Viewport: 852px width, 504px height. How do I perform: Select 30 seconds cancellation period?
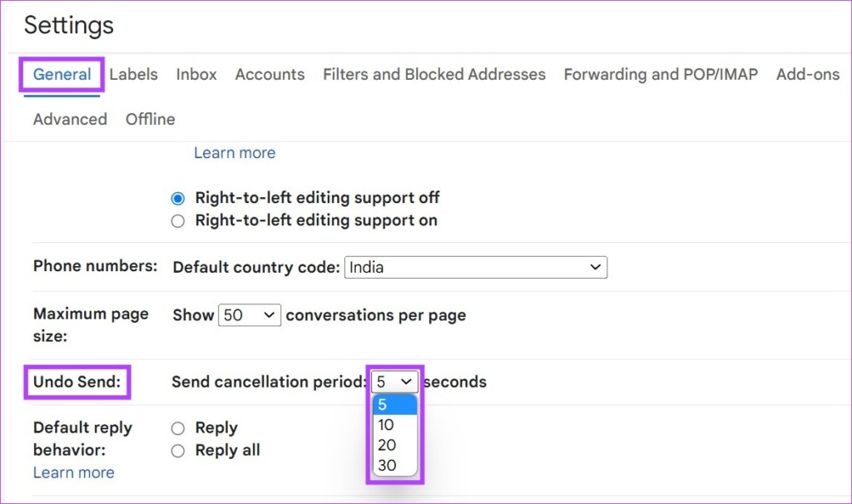388,466
